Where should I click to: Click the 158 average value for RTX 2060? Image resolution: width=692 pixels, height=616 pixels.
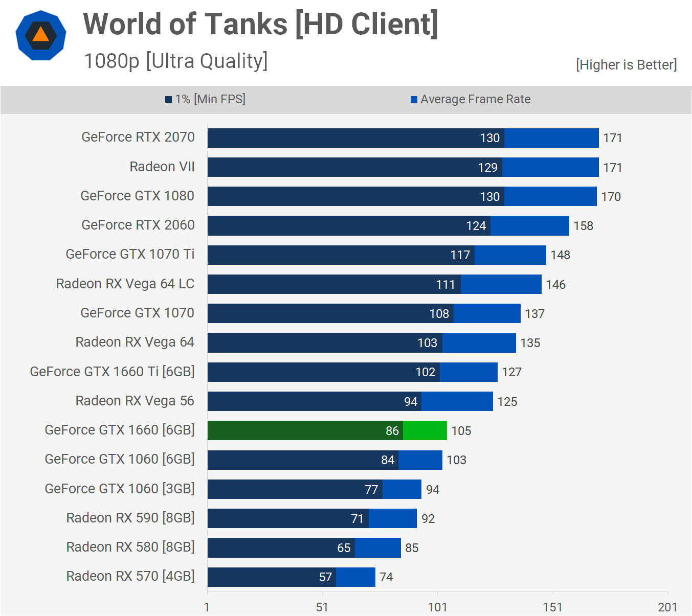[x=583, y=226]
